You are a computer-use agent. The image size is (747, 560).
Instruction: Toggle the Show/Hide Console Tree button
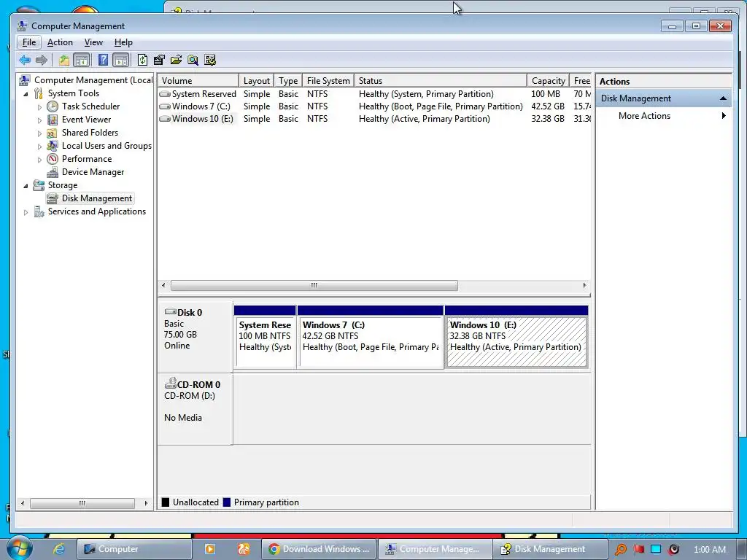pyautogui.click(x=82, y=60)
